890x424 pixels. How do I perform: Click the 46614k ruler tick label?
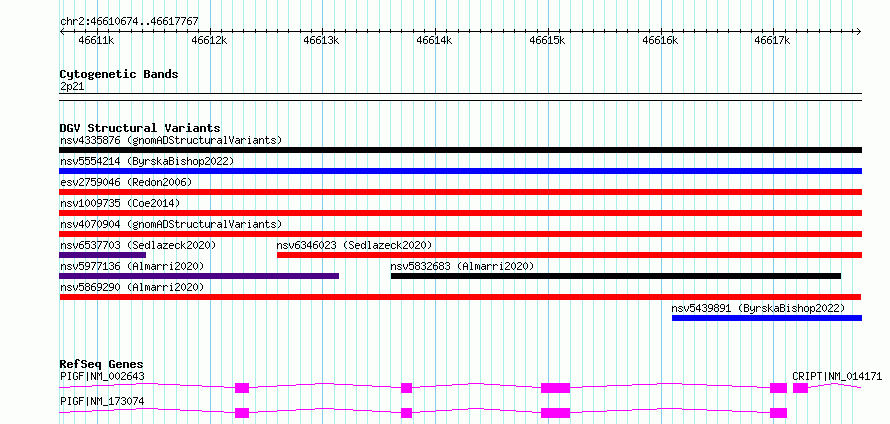click(x=435, y=40)
